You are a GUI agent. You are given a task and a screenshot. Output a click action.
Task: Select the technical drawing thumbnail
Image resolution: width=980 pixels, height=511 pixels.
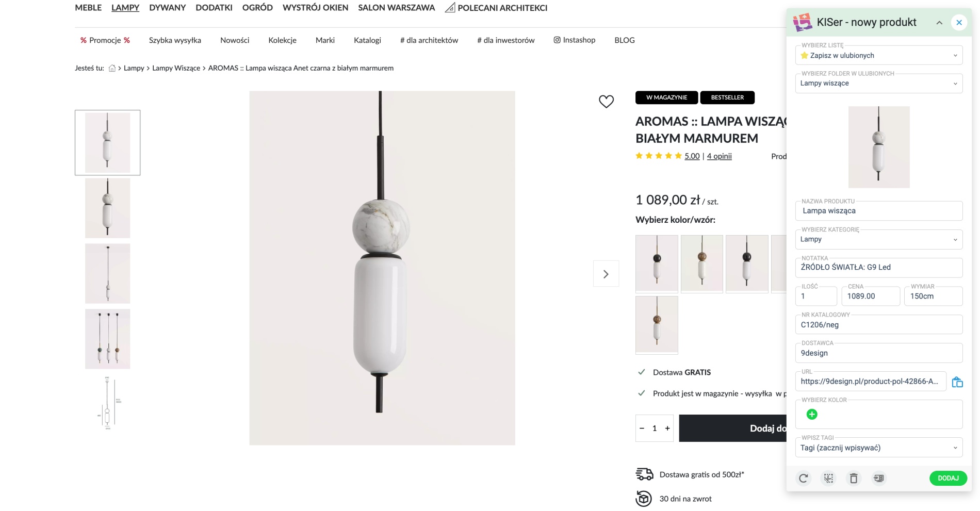(107, 404)
